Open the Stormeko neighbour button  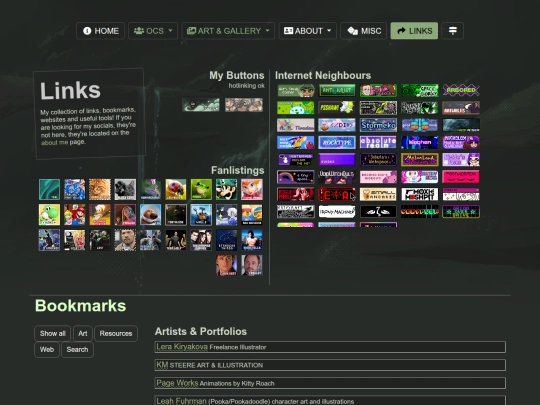(378, 125)
